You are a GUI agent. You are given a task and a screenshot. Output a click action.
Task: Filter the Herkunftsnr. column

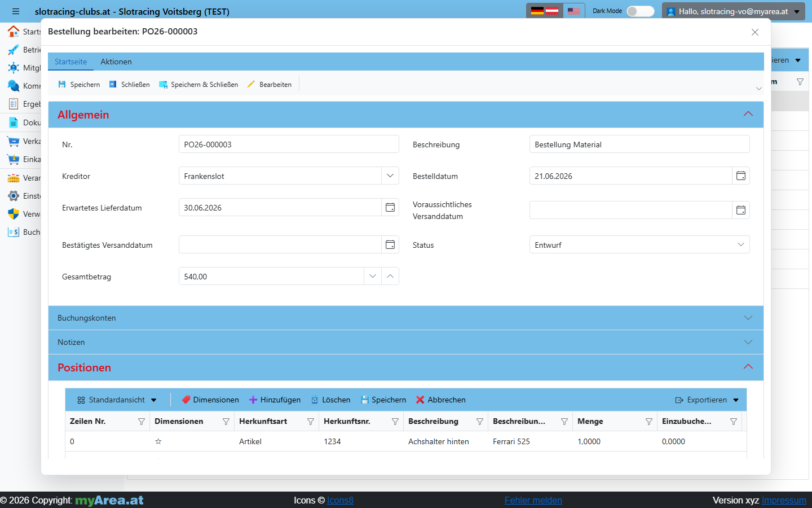point(395,422)
